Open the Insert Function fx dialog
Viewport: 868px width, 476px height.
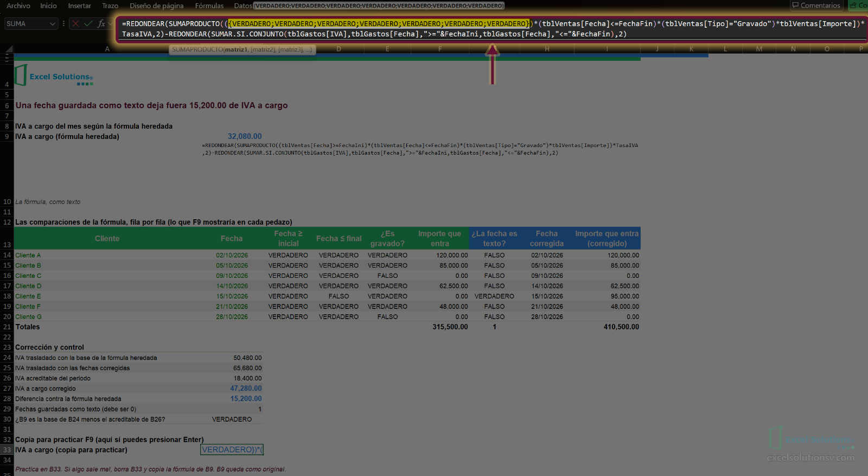pyautogui.click(x=101, y=24)
